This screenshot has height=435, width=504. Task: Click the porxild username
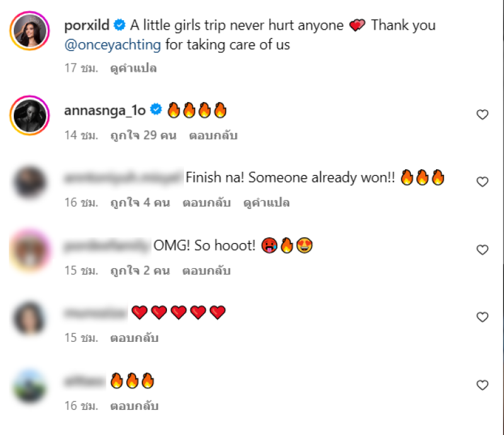pos(87,26)
